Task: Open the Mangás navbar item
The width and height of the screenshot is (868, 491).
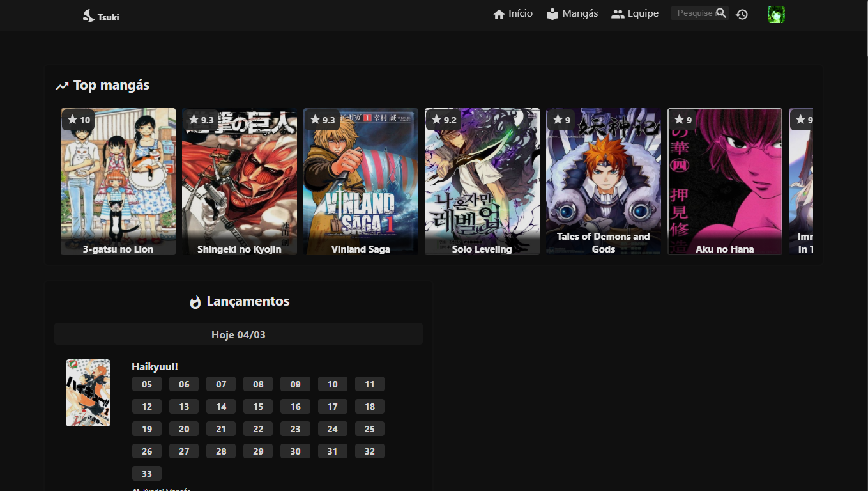Action: coord(572,14)
